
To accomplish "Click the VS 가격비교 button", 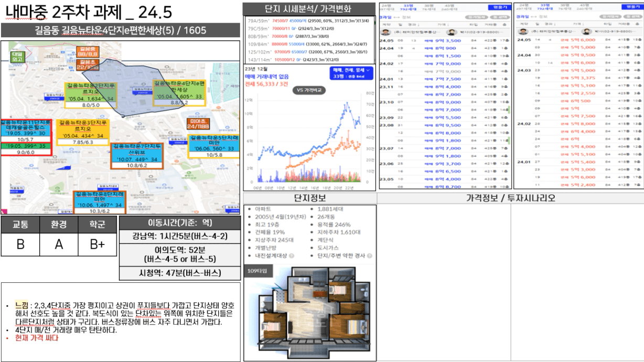I will [x=309, y=90].
